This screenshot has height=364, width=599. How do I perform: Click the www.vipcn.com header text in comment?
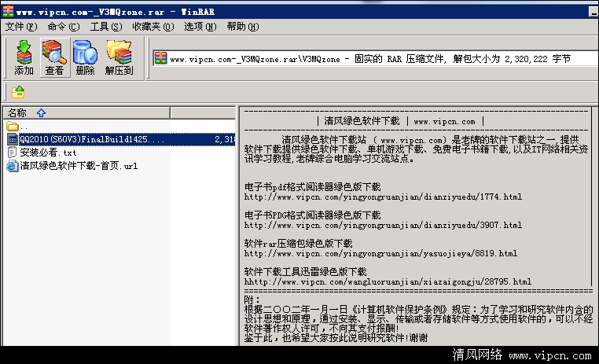[x=444, y=121]
